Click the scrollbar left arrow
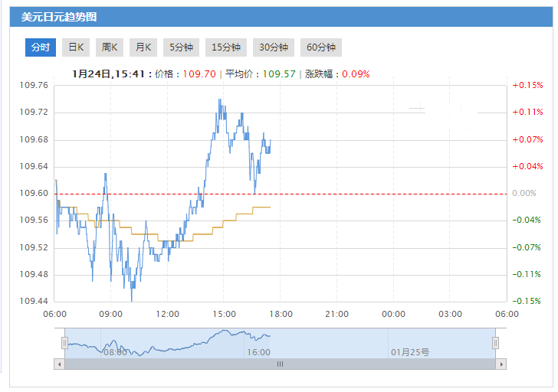This screenshot has height=392, width=558. coord(59,364)
